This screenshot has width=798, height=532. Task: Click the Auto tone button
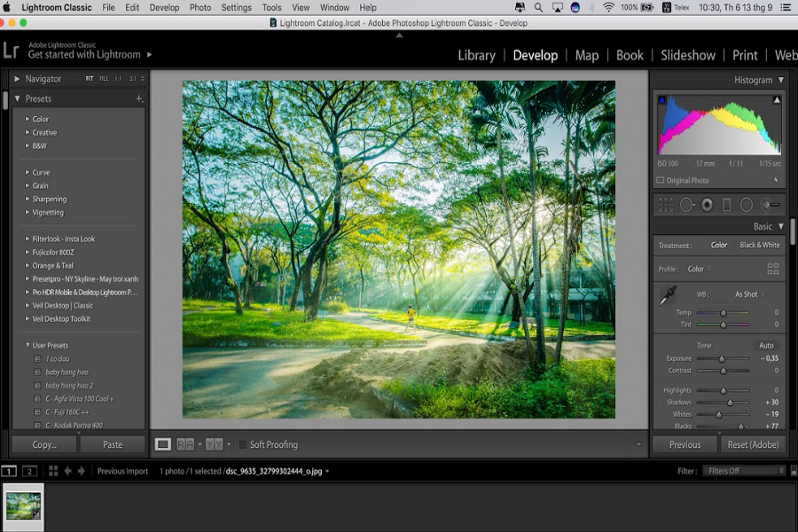click(x=766, y=345)
